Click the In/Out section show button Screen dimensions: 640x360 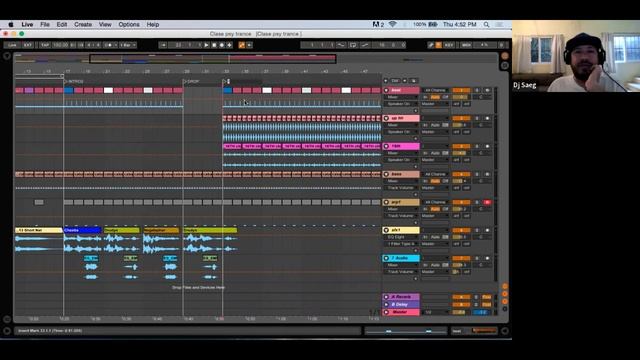click(x=505, y=287)
